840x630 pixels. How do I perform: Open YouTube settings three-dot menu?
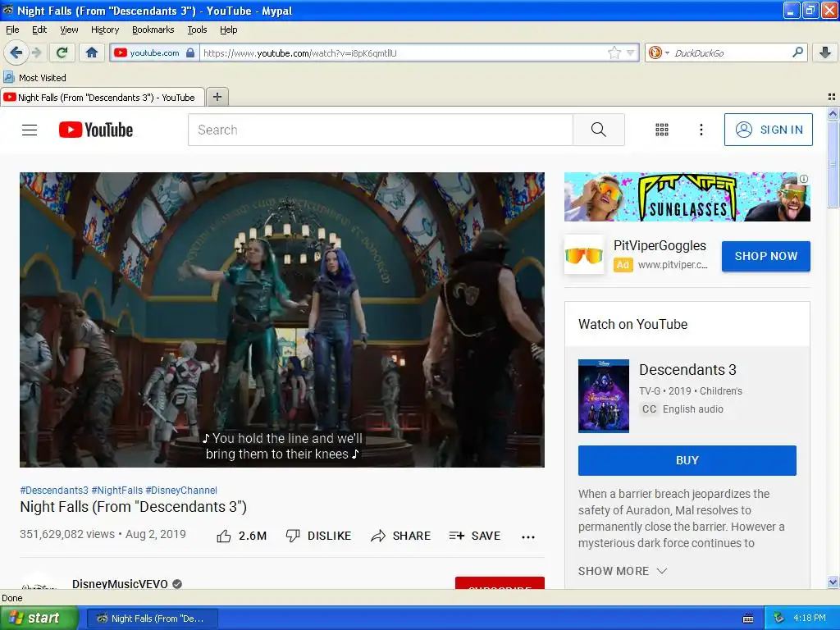coord(701,130)
